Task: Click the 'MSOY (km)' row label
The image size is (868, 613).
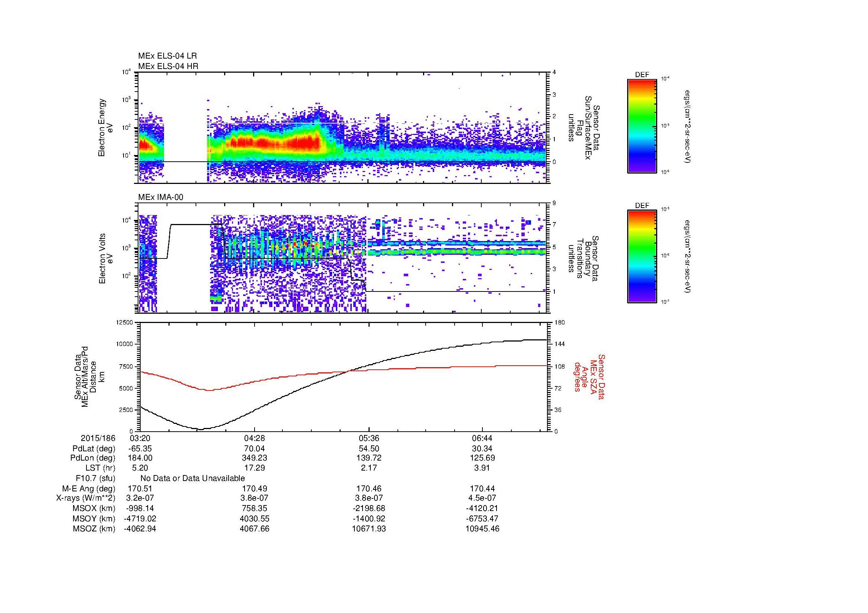Action: point(94,518)
